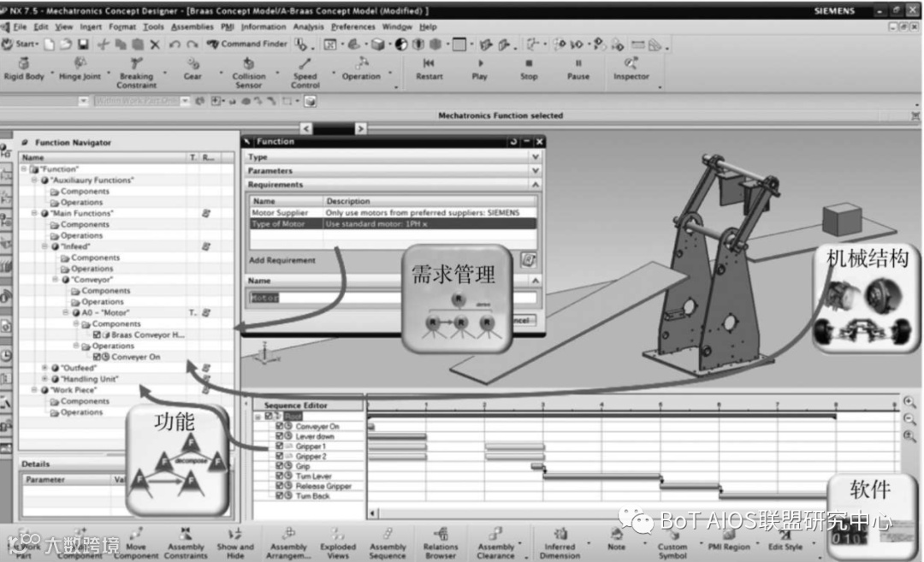Open the Analysis menu
924x562 pixels.
pyautogui.click(x=308, y=27)
